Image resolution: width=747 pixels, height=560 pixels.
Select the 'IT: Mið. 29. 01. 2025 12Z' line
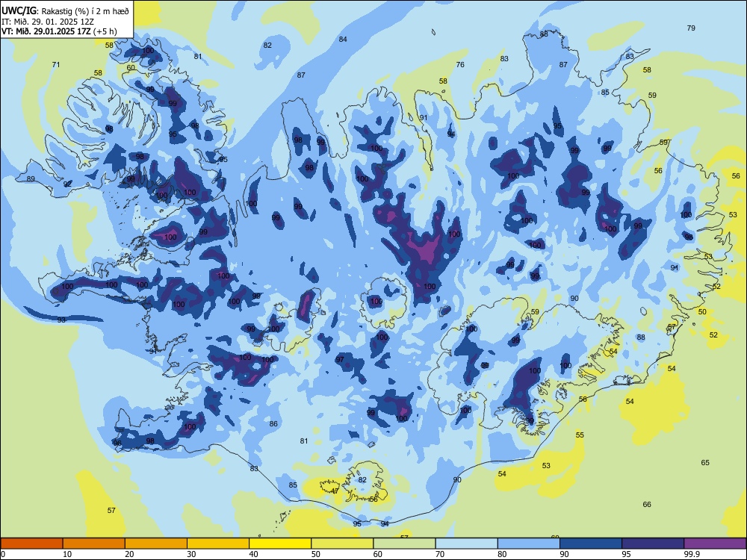[x=48, y=22]
